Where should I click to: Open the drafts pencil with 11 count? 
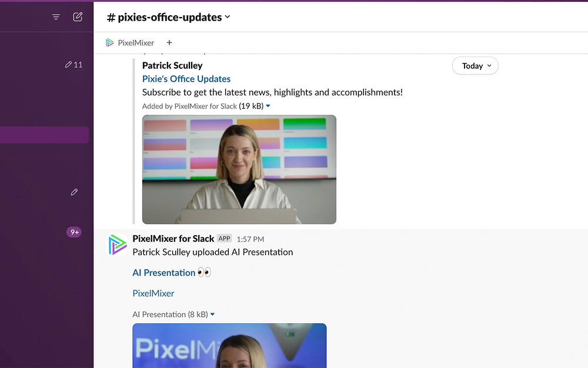click(73, 65)
